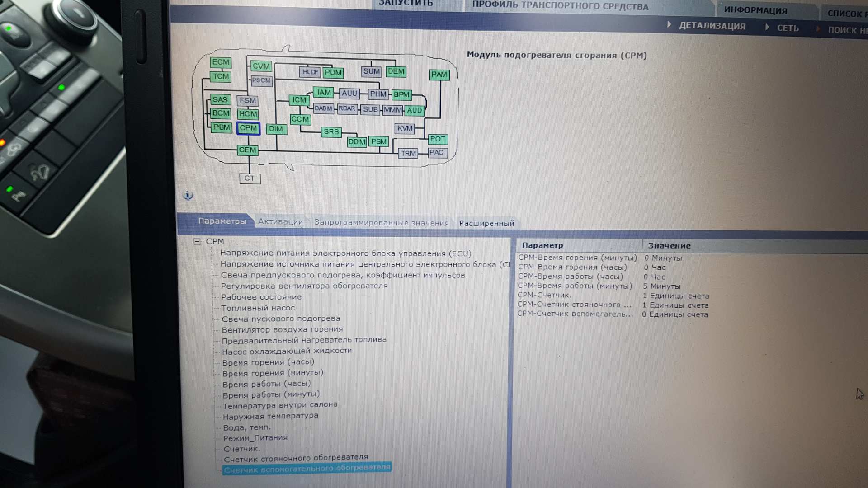Expand the ДЕТАЛИЗАЦИЯ submenu arrow
Viewport: 868px width, 488px height.
coord(670,25)
